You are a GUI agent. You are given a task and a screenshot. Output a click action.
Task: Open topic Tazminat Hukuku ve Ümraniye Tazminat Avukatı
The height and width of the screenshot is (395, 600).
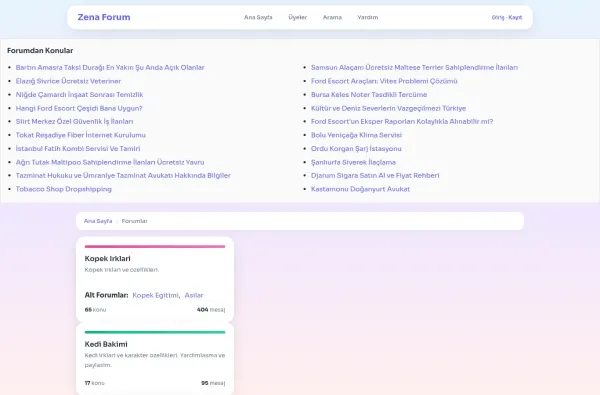point(123,175)
